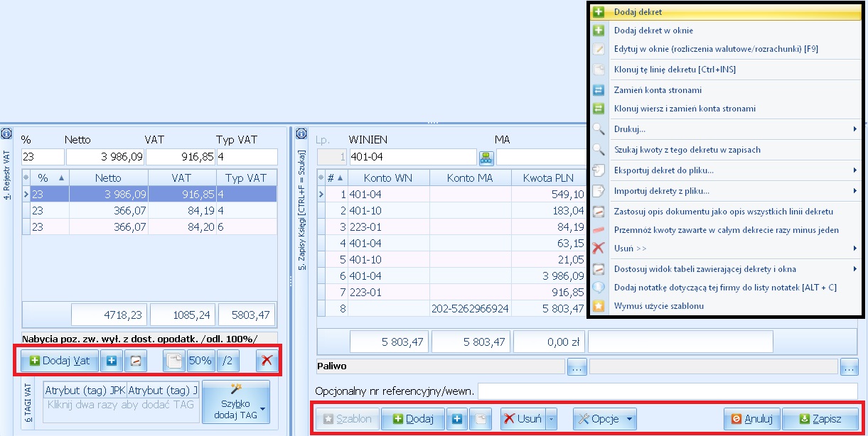Click the edit icon in the VAT toolbar
868x436 pixels.
point(135,361)
